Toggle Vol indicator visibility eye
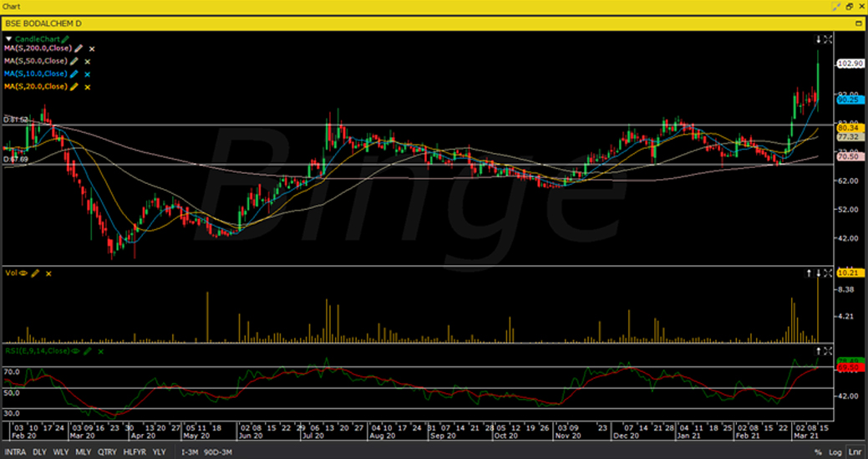Image resolution: width=868 pixels, height=459 pixels. (23, 273)
